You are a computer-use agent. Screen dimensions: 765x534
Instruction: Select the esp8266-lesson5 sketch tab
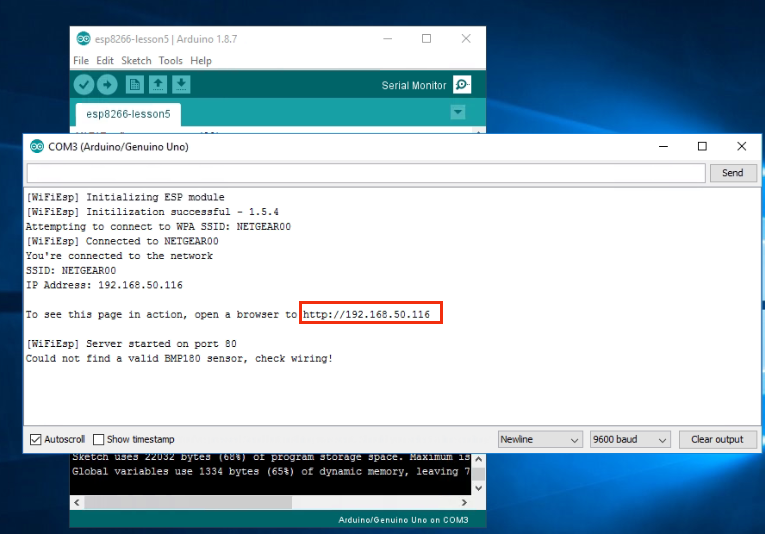tap(128, 114)
